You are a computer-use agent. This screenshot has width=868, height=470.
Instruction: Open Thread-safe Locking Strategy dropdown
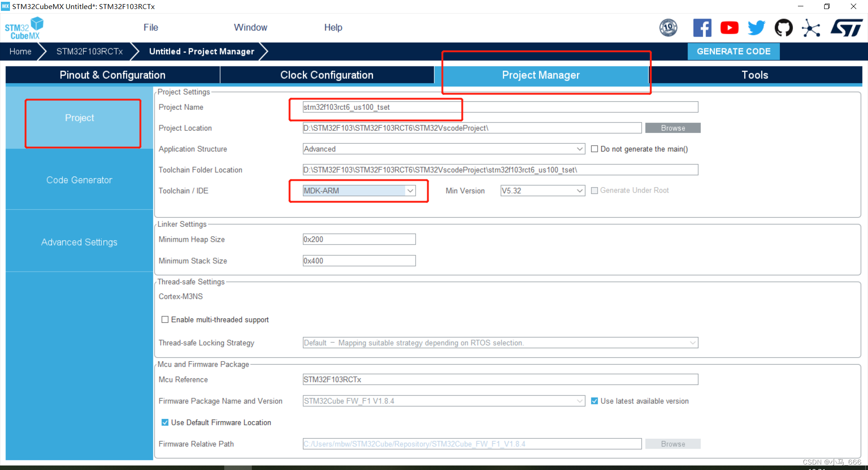[x=500, y=343]
